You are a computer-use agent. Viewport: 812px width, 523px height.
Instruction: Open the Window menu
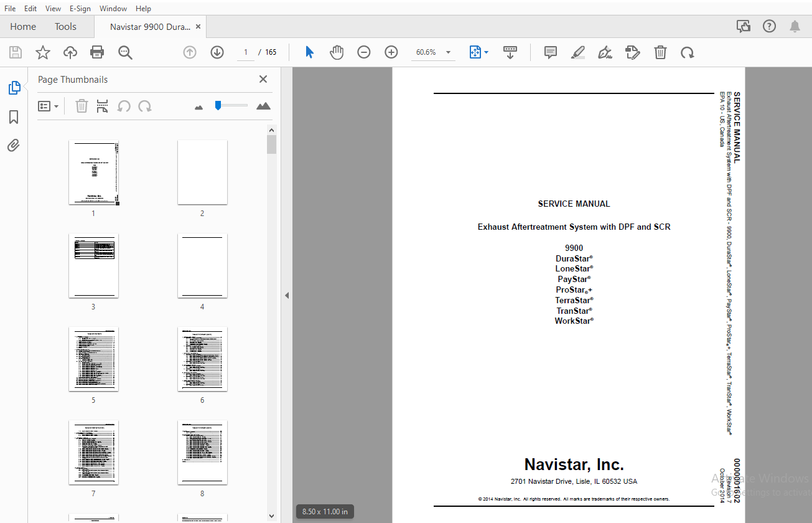[113, 9]
